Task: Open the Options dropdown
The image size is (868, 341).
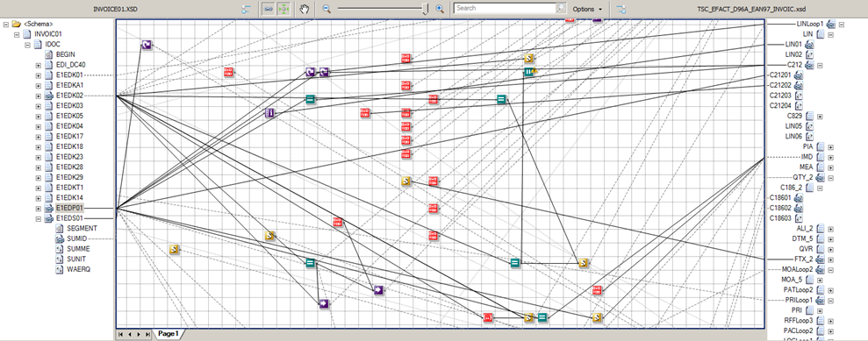Action: 587,9
